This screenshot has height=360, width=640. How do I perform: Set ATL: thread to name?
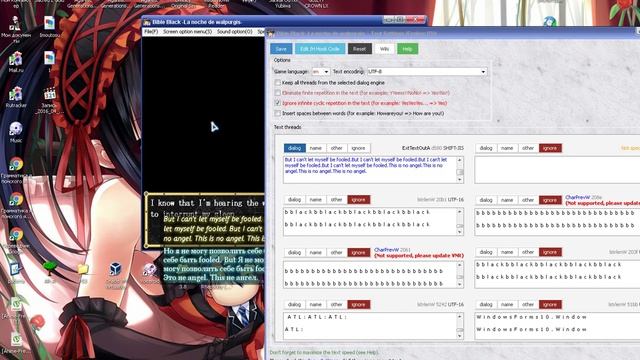[316, 304]
